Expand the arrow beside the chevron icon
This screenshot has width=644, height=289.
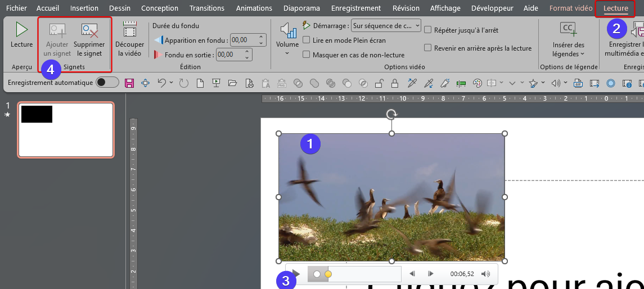point(522,83)
